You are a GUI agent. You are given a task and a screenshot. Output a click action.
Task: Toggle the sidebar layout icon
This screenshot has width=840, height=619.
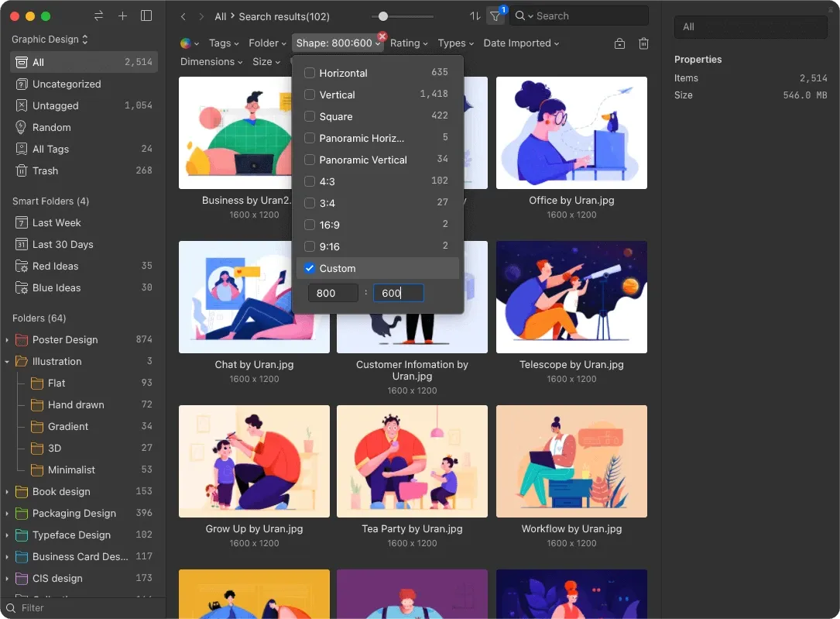pyautogui.click(x=146, y=16)
